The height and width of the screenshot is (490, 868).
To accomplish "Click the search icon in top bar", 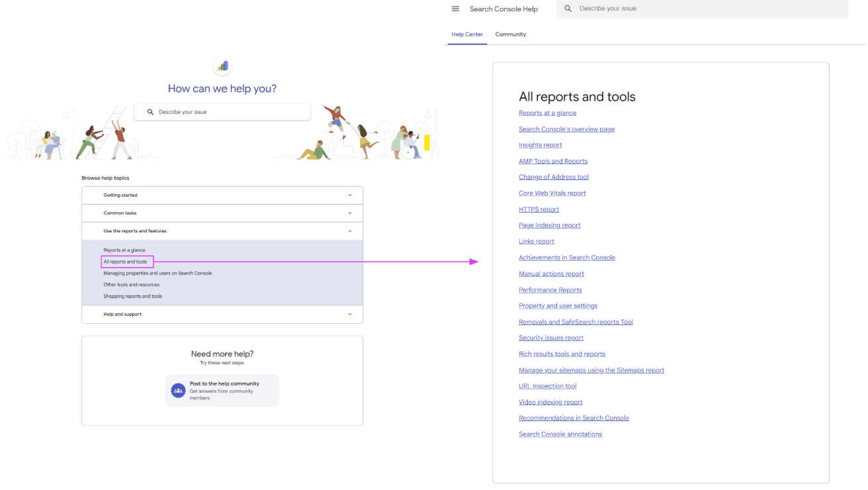I will point(568,9).
